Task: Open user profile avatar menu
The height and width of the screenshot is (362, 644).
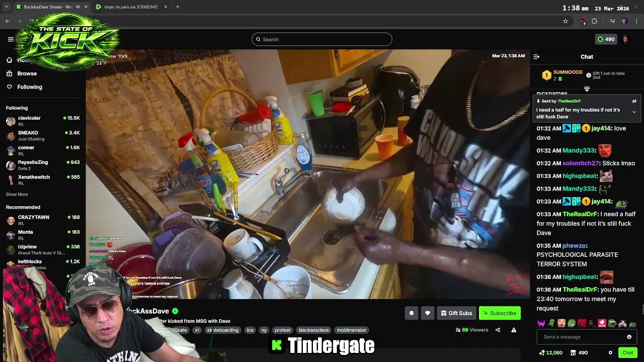Action: [625, 39]
